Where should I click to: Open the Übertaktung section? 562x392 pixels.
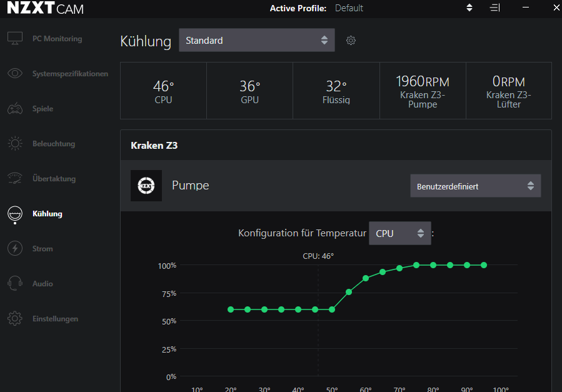(54, 178)
